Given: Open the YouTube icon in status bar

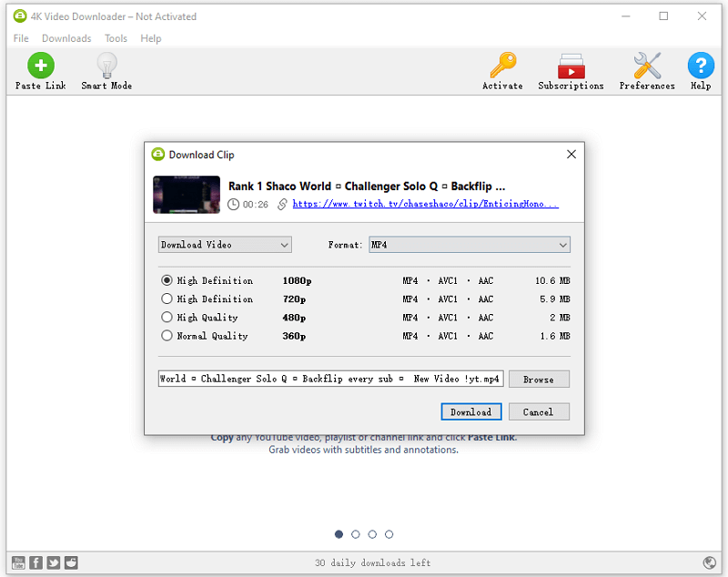Looking at the screenshot, I should pyautogui.click(x=18, y=562).
